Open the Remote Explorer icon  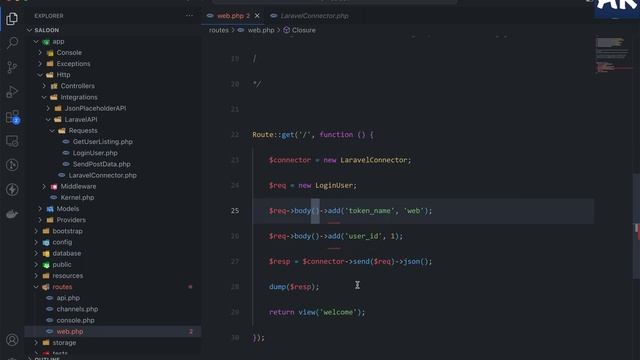click(x=12, y=141)
